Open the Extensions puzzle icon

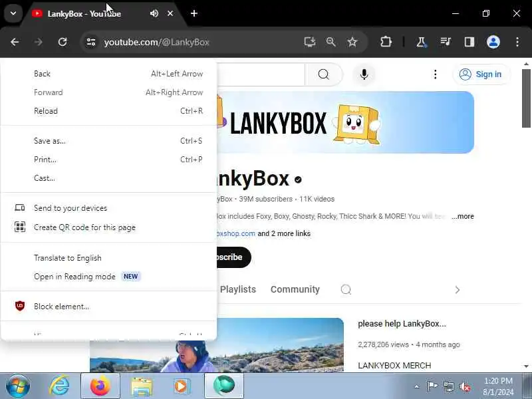pyautogui.click(x=386, y=42)
